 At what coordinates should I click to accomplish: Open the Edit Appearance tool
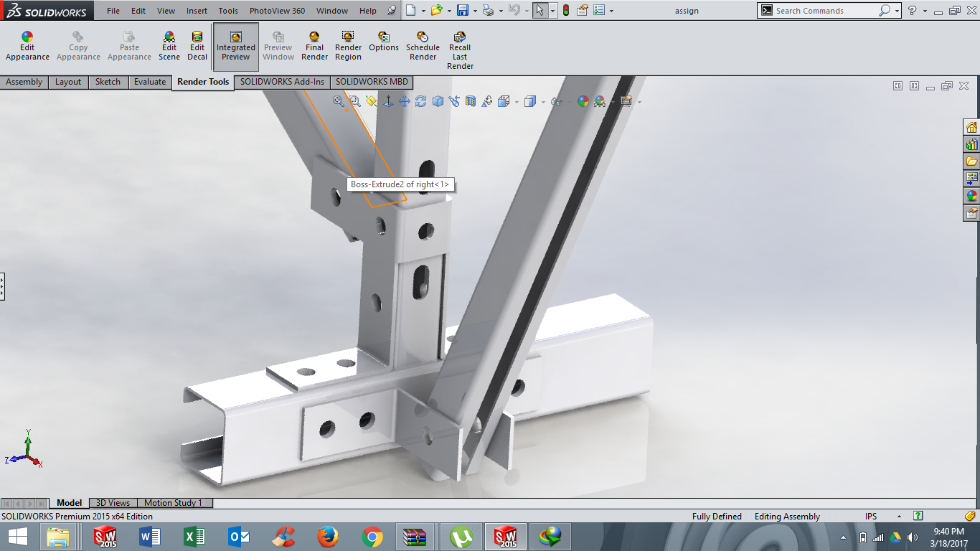pos(27,47)
